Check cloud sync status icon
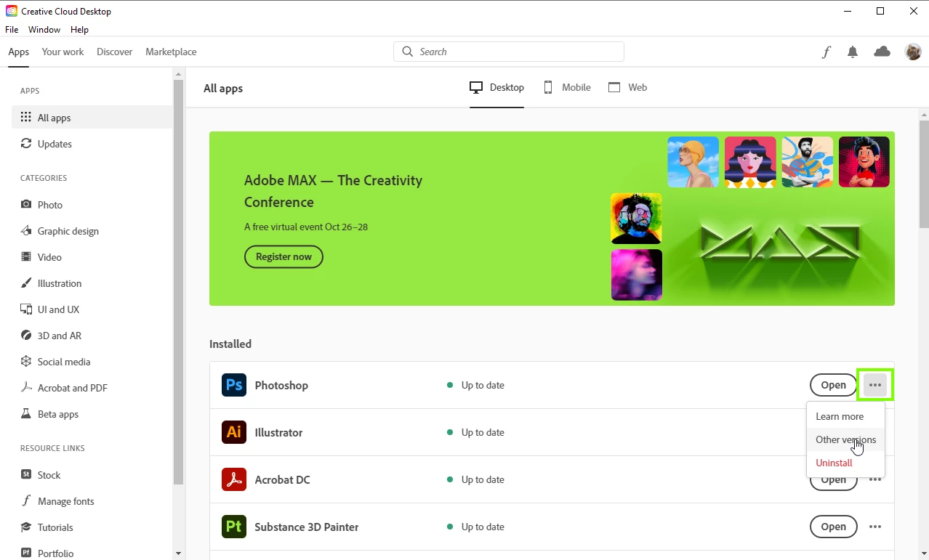The width and height of the screenshot is (929, 560). click(x=882, y=52)
